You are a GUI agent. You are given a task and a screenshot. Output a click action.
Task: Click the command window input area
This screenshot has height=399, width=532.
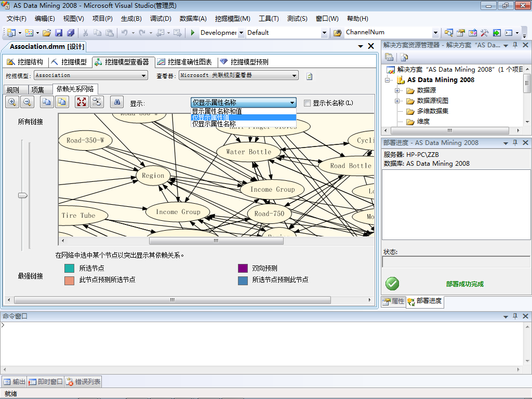[x=261, y=343]
